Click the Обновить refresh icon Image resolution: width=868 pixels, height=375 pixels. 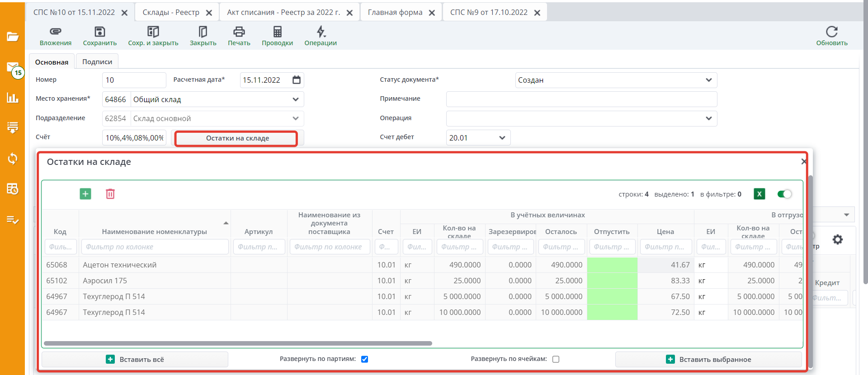[x=831, y=32]
